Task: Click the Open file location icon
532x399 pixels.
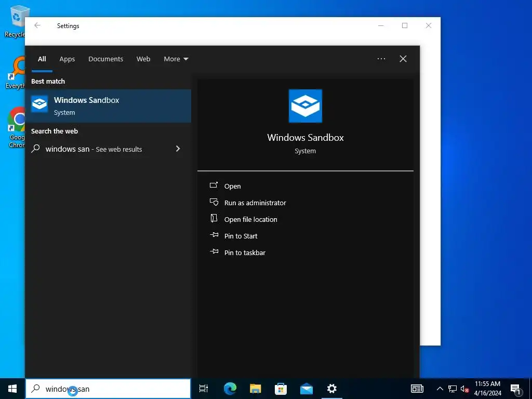Action: pos(214,218)
